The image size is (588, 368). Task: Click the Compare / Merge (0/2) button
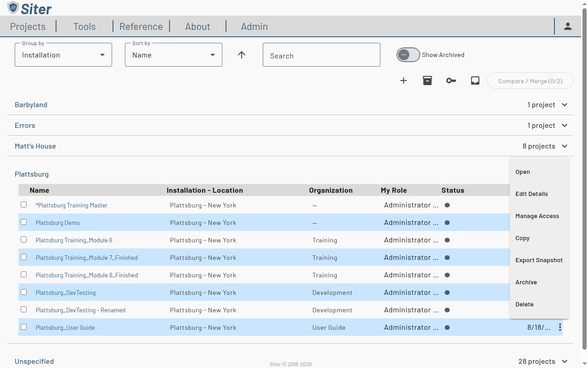530,81
